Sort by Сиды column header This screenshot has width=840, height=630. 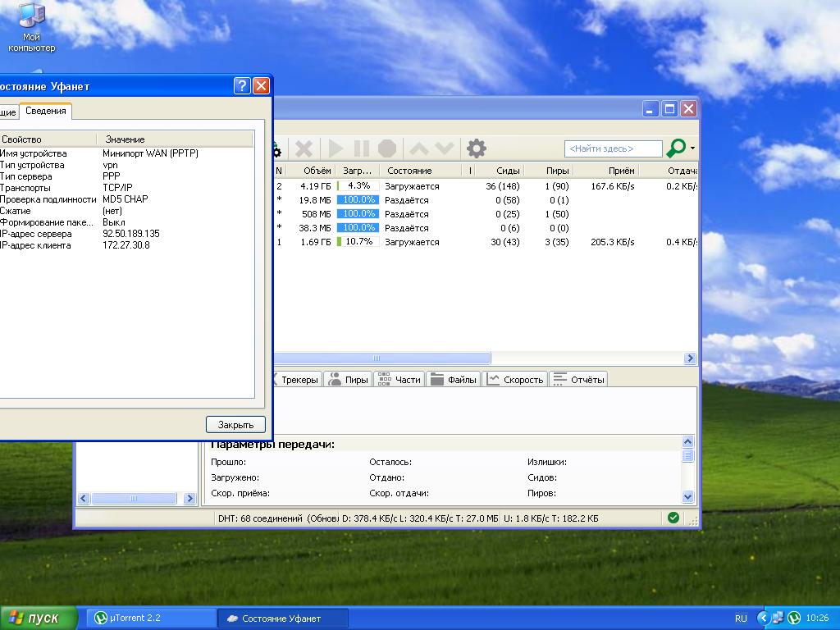(x=501, y=171)
